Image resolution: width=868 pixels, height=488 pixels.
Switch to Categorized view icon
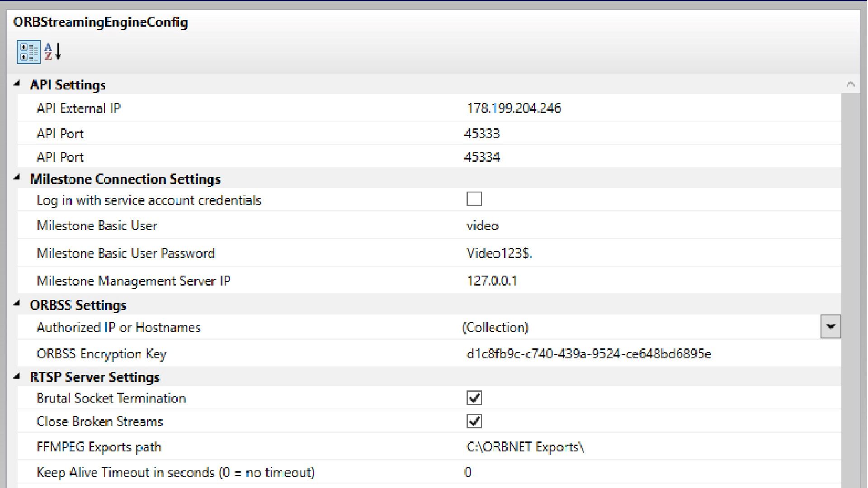(28, 52)
